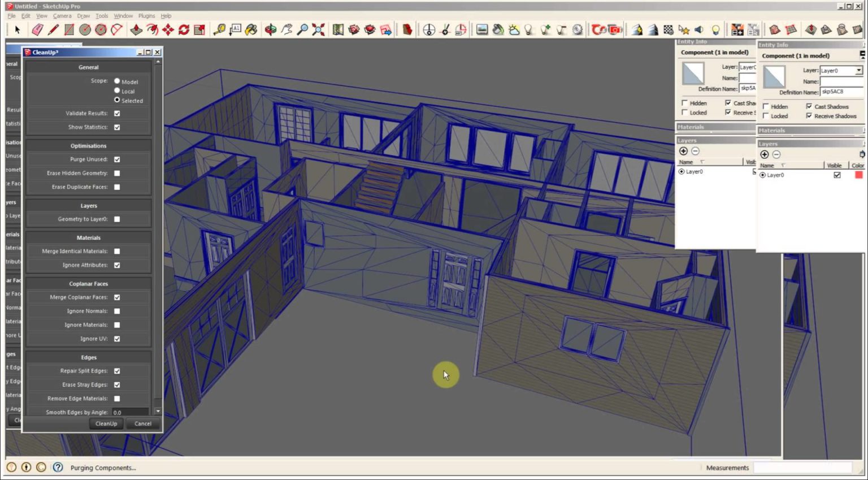
Task: Cancel the CleanUp dialog
Action: pos(142,423)
